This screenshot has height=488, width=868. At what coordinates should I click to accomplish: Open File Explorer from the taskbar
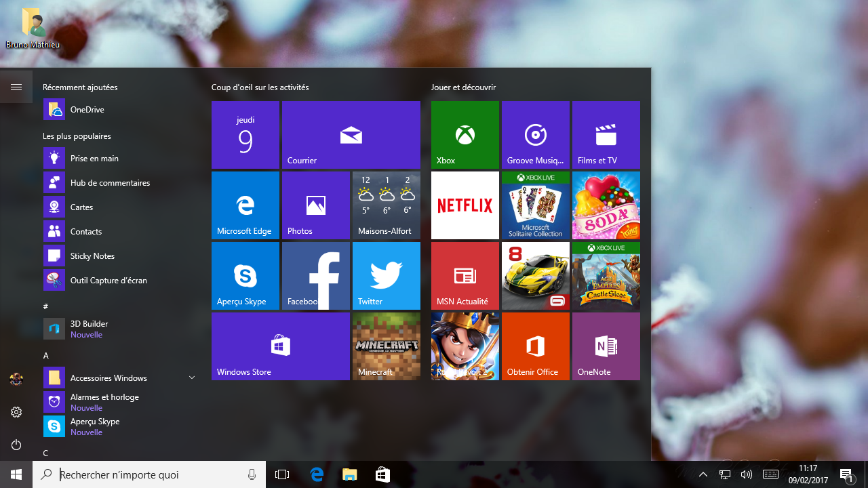pyautogui.click(x=349, y=474)
